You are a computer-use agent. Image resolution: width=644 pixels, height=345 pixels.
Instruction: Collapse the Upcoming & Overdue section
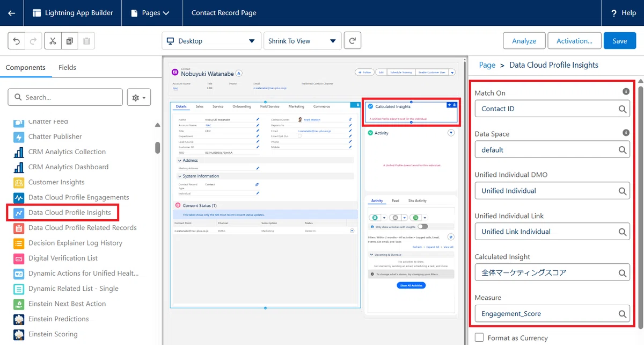[371, 255]
